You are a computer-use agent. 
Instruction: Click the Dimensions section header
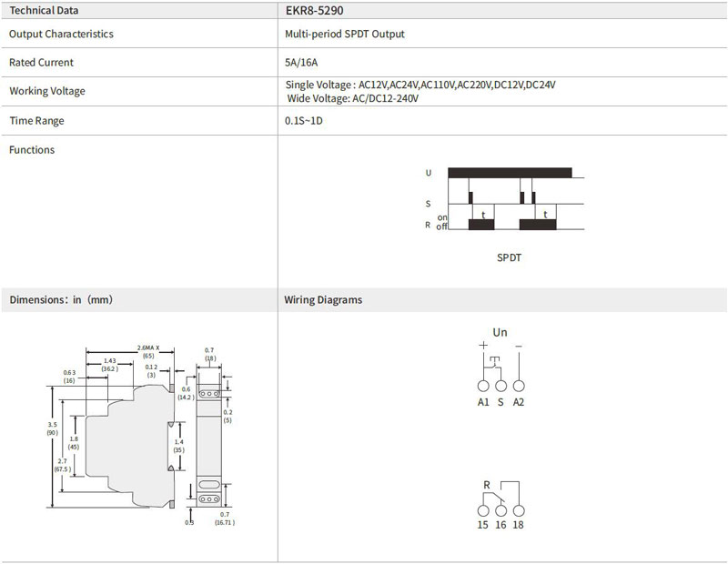pyautogui.click(x=61, y=299)
